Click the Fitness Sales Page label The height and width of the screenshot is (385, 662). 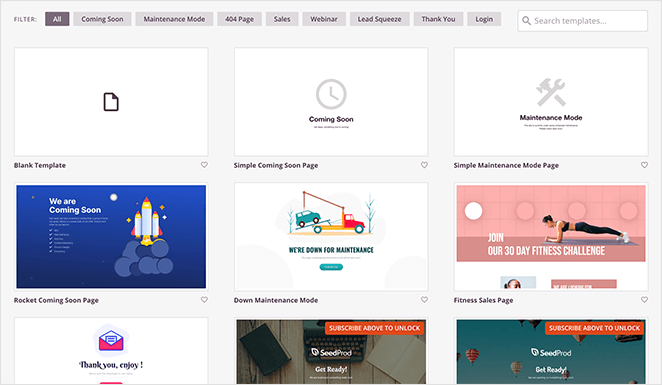click(x=483, y=300)
